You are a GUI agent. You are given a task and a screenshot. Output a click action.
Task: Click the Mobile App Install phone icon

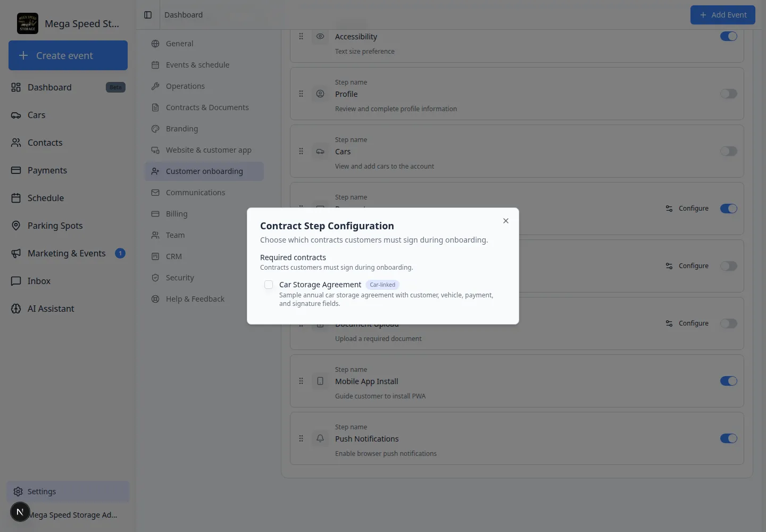pos(320,381)
